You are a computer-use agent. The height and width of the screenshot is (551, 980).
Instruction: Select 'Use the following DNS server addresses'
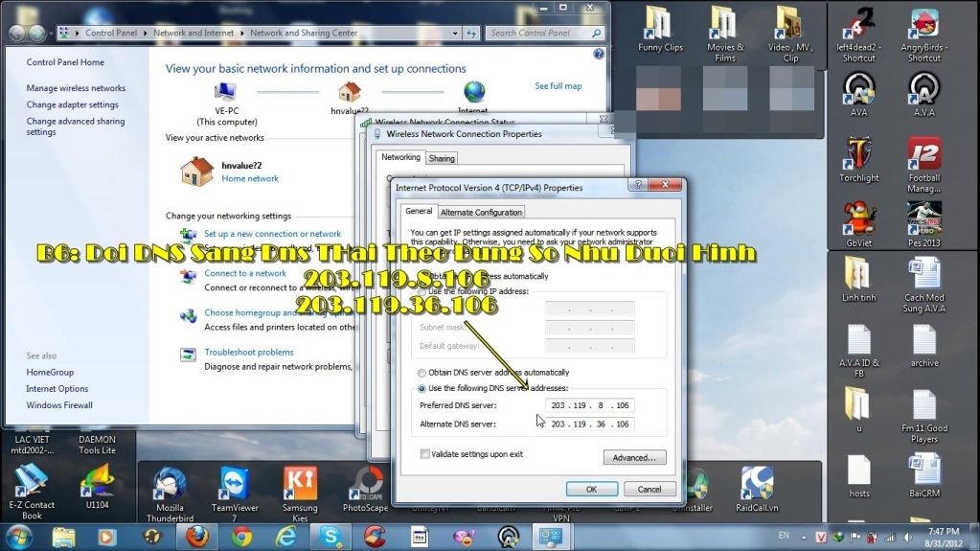(x=422, y=388)
